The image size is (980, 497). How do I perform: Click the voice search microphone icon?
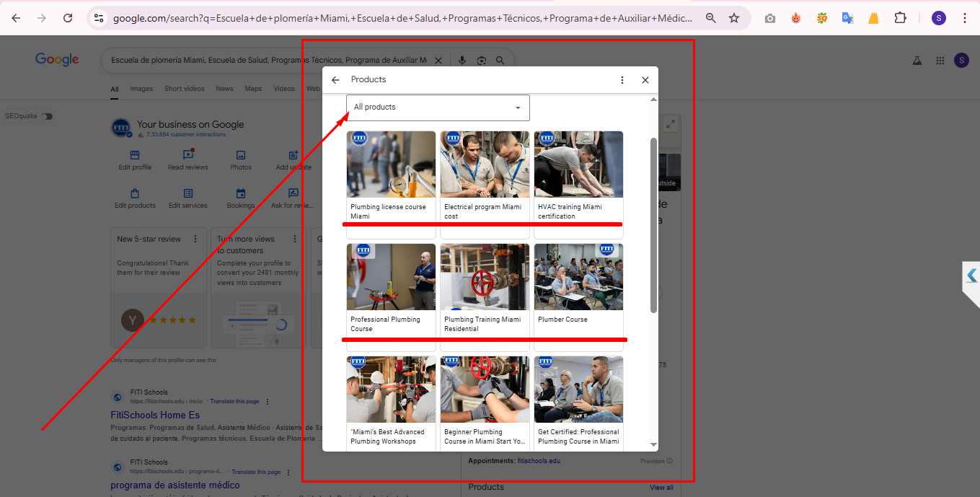click(x=462, y=61)
